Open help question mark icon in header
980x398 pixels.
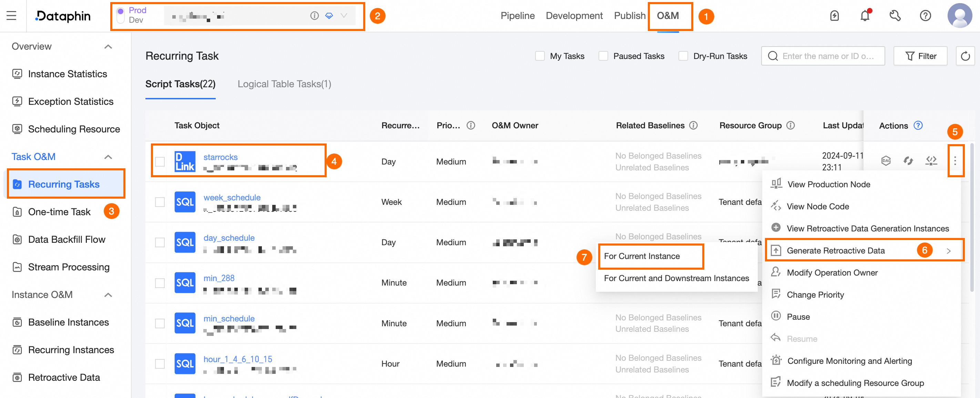click(x=925, y=16)
